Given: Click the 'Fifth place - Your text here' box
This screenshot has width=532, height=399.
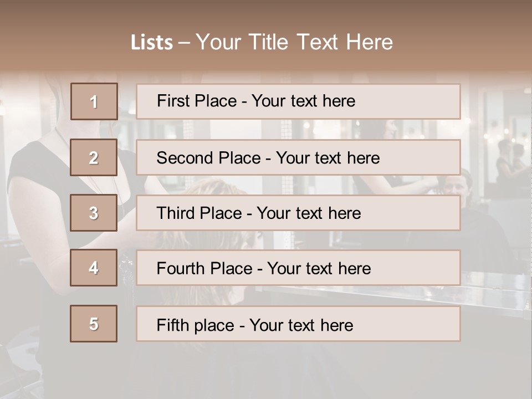Looking at the screenshot, I should [298, 324].
